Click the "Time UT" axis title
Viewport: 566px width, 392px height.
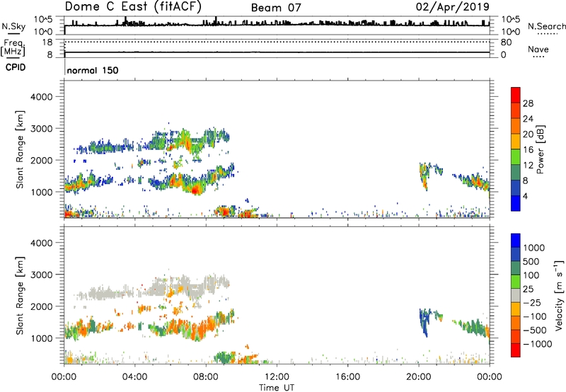tap(277, 388)
